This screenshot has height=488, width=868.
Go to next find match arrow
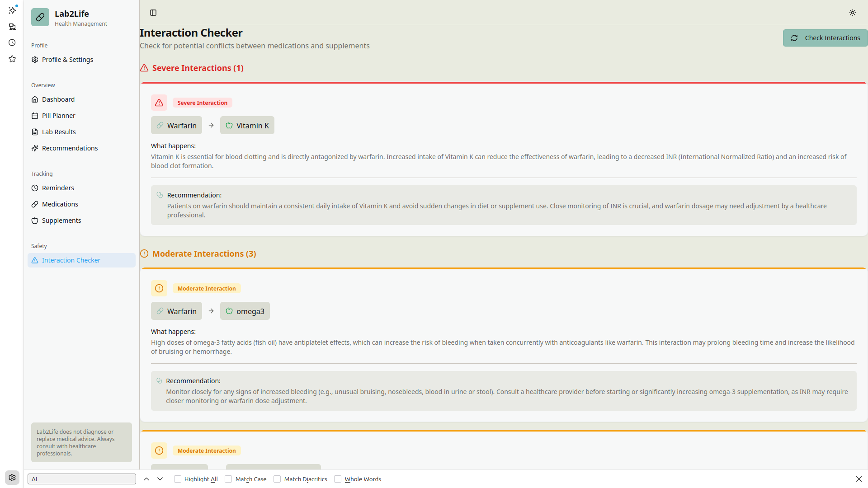[x=160, y=479]
